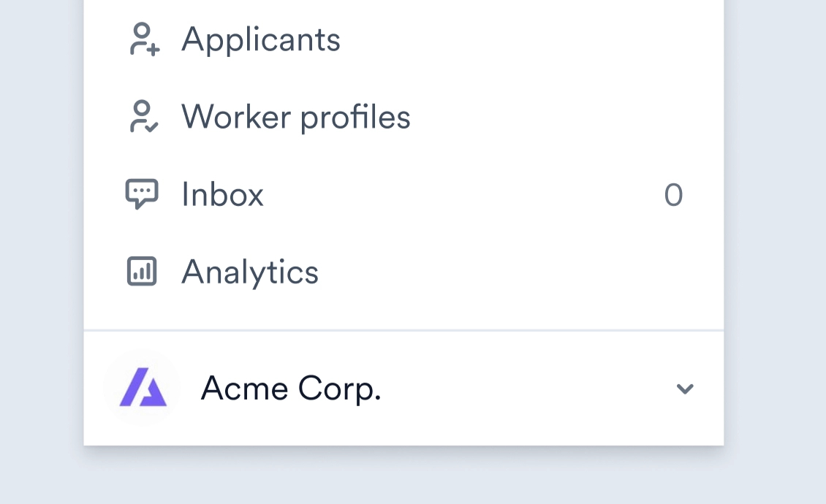Expand the Acme Corp chevron dropdown
The height and width of the screenshot is (504, 826).
tap(685, 389)
